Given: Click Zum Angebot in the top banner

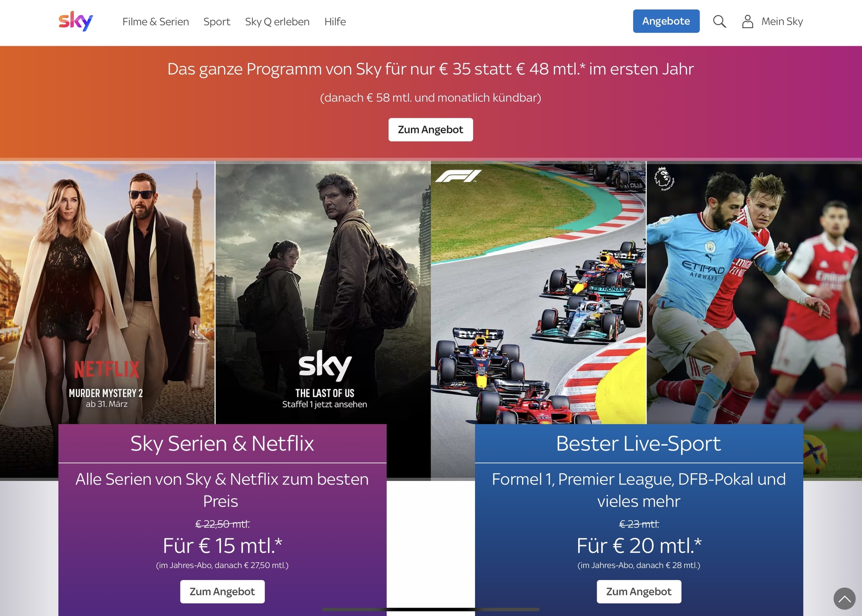Looking at the screenshot, I should click(x=431, y=130).
